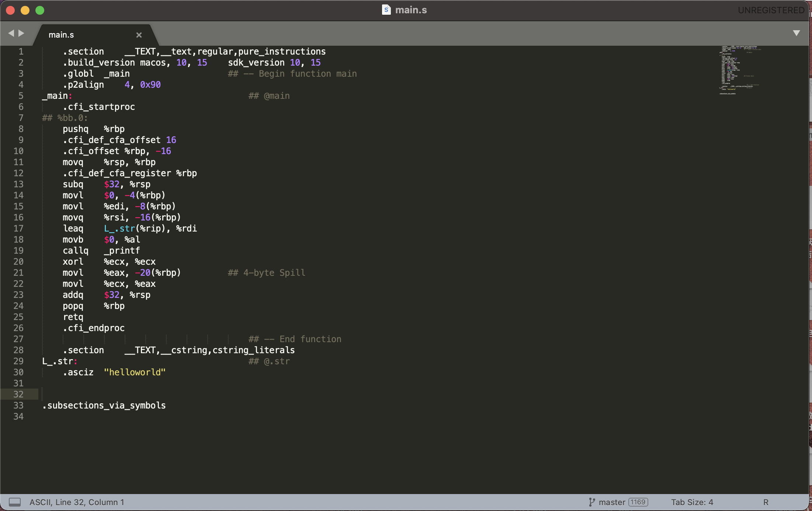Click the file icon in title bar

pos(386,10)
